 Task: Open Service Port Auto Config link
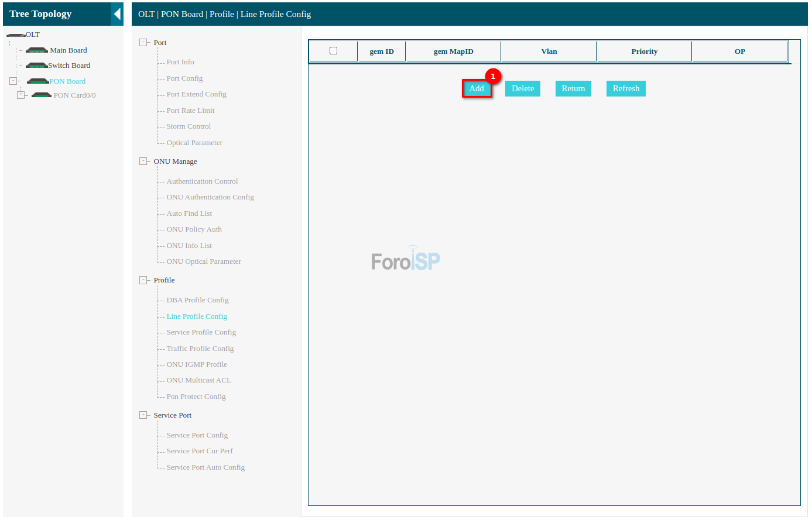coord(205,467)
